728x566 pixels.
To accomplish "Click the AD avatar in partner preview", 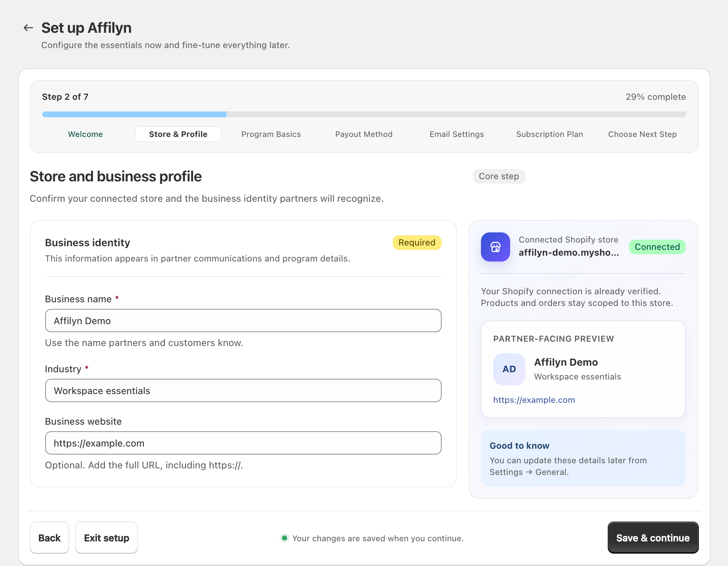I will tap(509, 369).
